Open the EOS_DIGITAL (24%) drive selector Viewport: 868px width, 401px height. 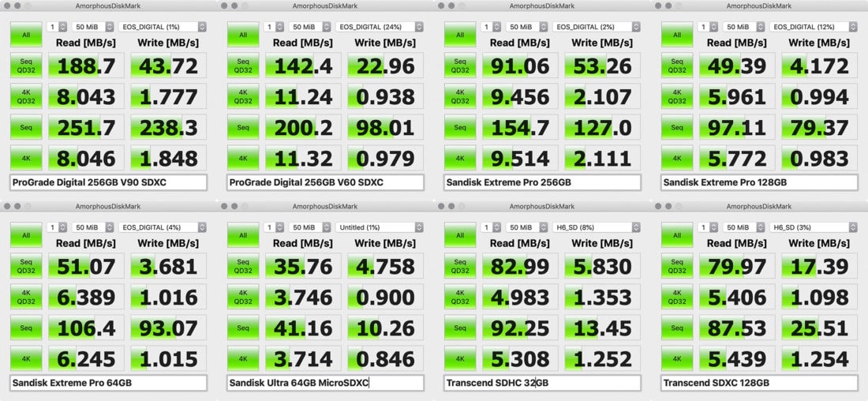[x=380, y=27]
